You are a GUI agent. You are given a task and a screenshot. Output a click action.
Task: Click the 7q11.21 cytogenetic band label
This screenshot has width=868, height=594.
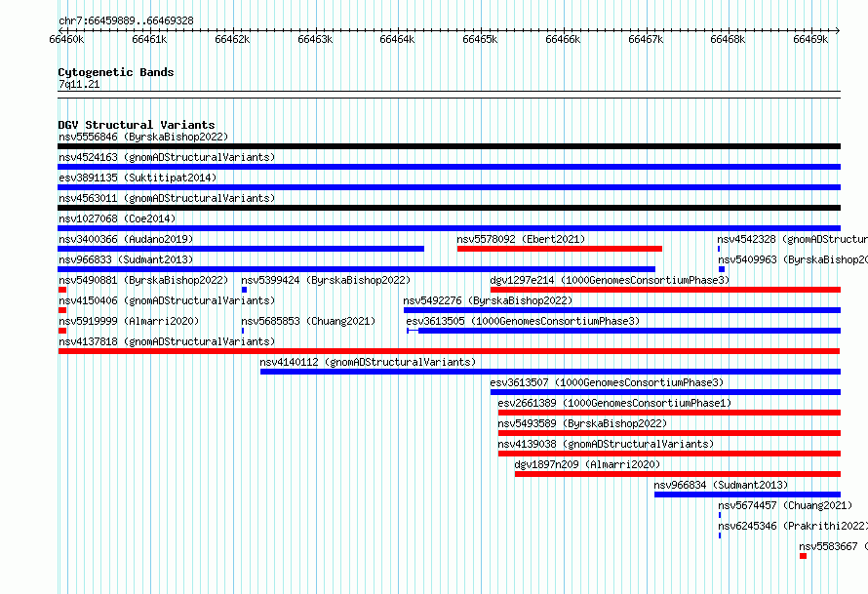(79, 84)
